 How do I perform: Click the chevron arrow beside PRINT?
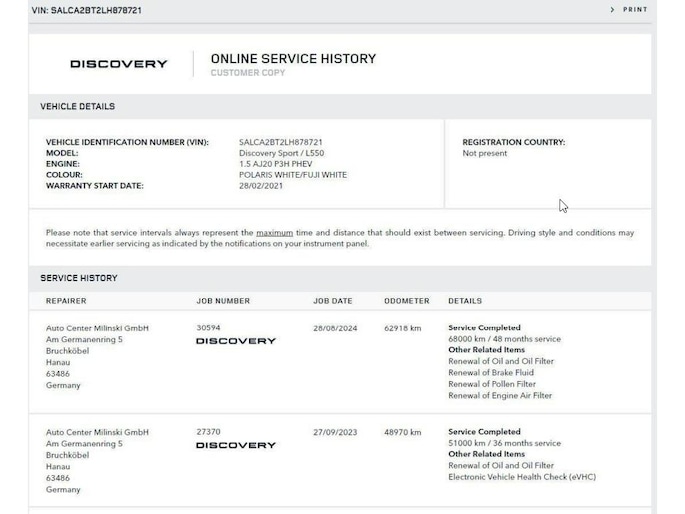pyautogui.click(x=612, y=10)
